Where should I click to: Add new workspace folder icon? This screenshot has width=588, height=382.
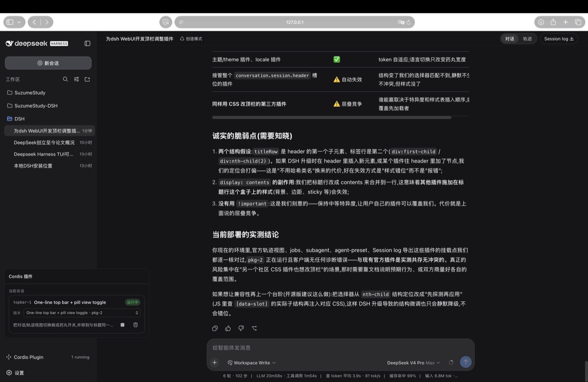tap(87, 79)
